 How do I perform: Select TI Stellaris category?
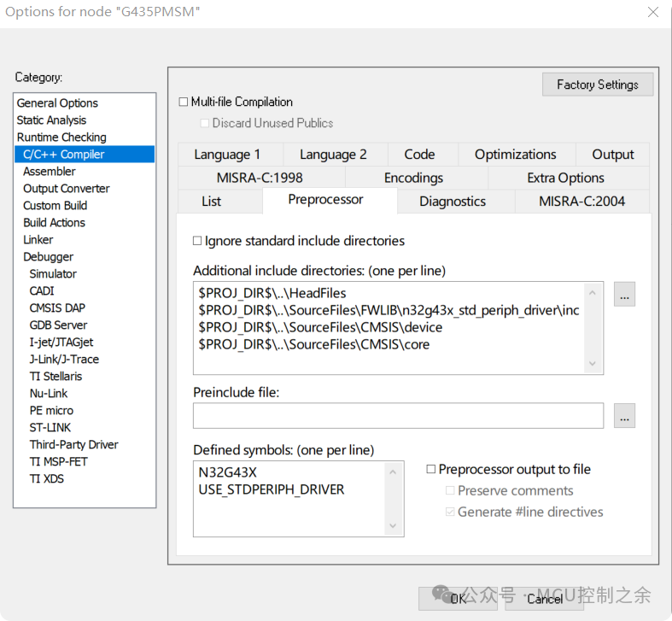[x=85, y=376]
